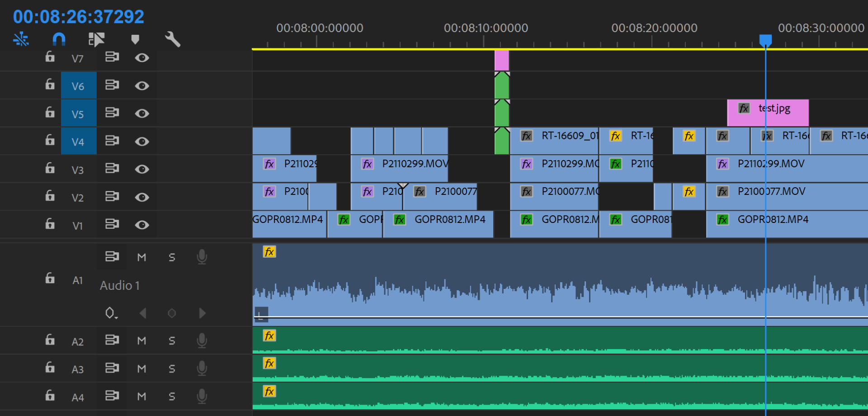This screenshot has width=868, height=416.
Task: Solo track A2 with S button
Action: click(172, 340)
